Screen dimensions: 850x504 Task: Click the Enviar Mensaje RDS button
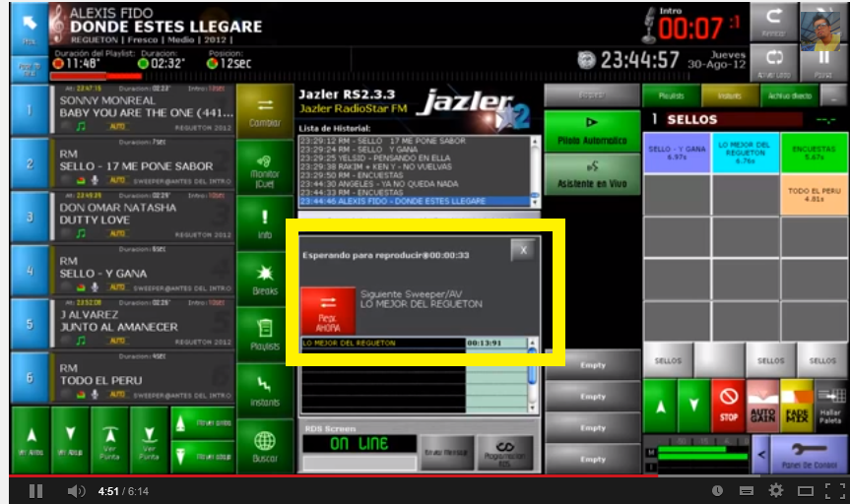[x=447, y=453]
